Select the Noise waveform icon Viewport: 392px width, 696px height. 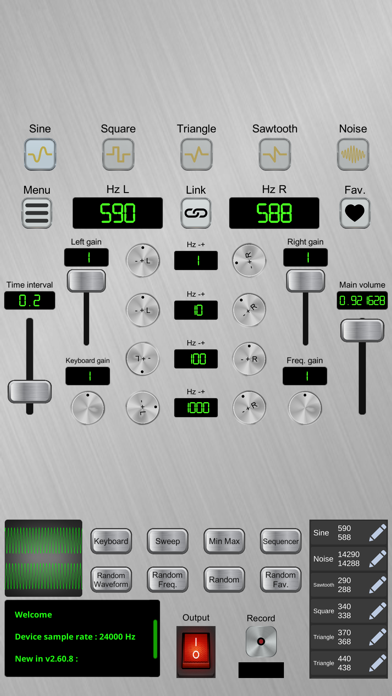[353, 154]
